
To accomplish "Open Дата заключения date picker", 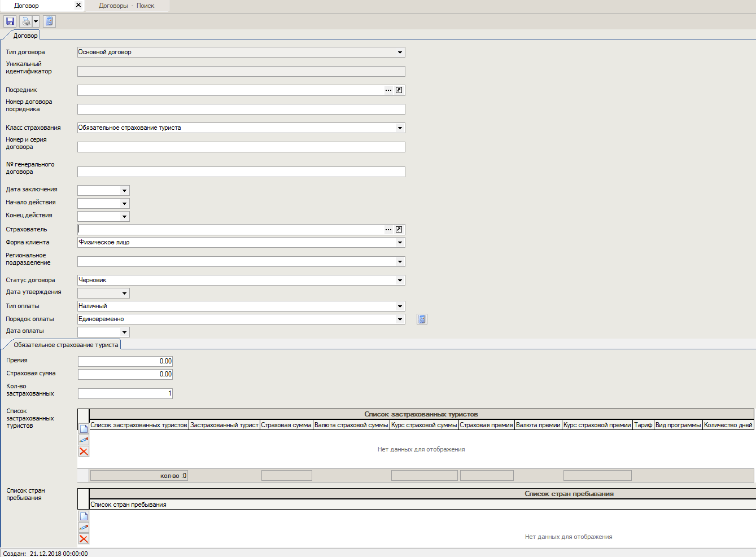I will tap(124, 191).
